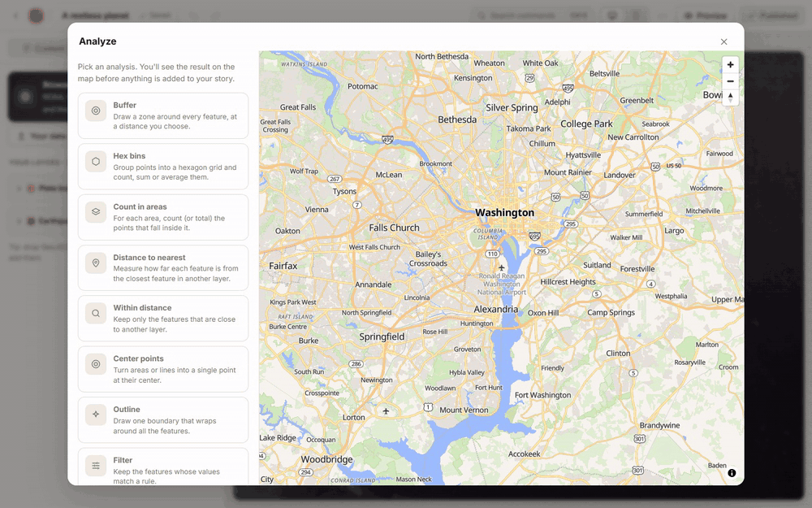The height and width of the screenshot is (508, 812).
Task: Choose the Distance to nearest title
Action: [149, 257]
